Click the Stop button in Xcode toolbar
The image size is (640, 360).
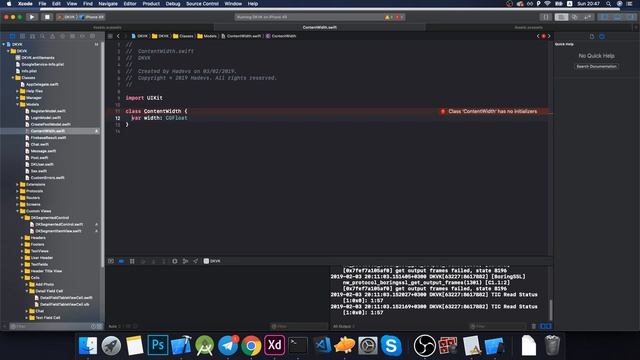47,17
